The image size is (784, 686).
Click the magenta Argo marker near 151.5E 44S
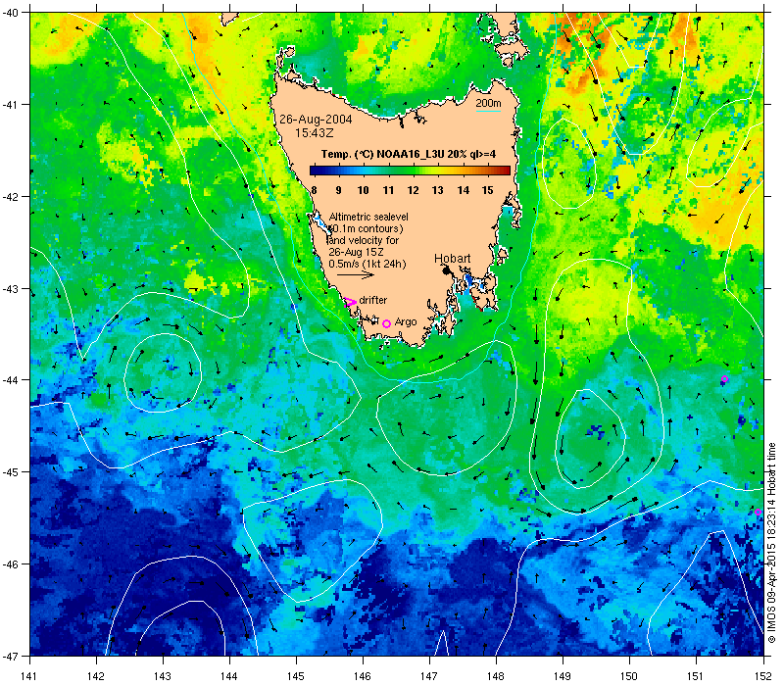click(724, 379)
